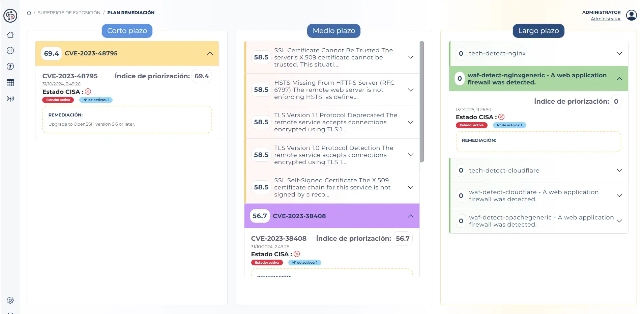644x314 pixels.
Task: Open the table grid icon in sidebar
Action: point(10,83)
